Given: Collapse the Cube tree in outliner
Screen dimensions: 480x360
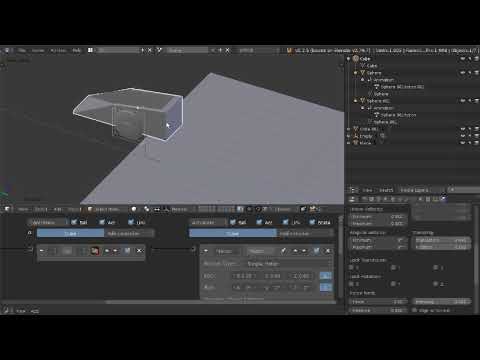Looking at the screenshot, I should [x=349, y=59].
